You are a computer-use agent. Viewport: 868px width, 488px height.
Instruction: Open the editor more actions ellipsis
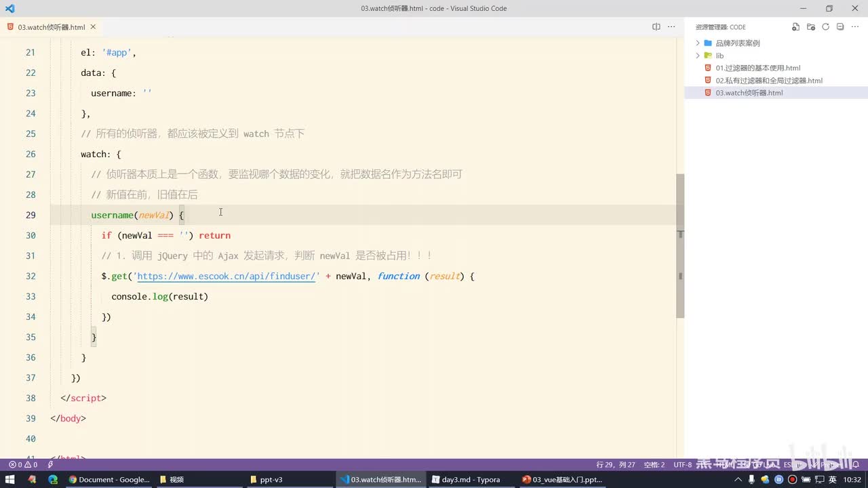[671, 27]
